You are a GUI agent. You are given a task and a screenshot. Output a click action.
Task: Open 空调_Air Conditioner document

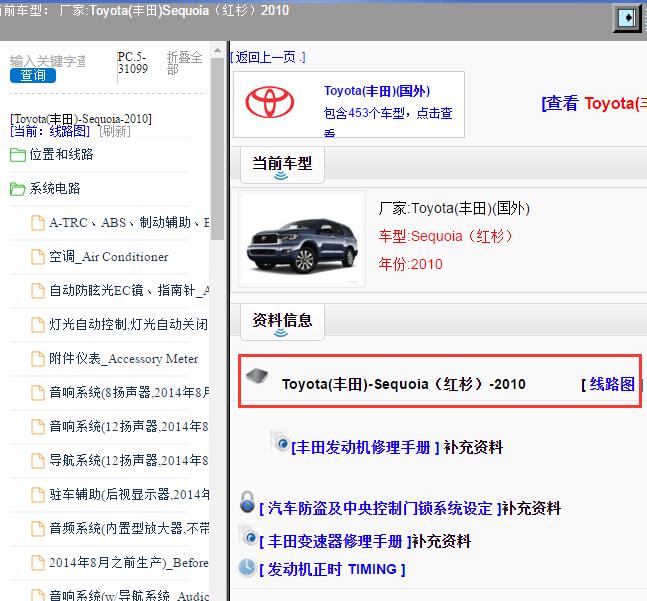109,257
